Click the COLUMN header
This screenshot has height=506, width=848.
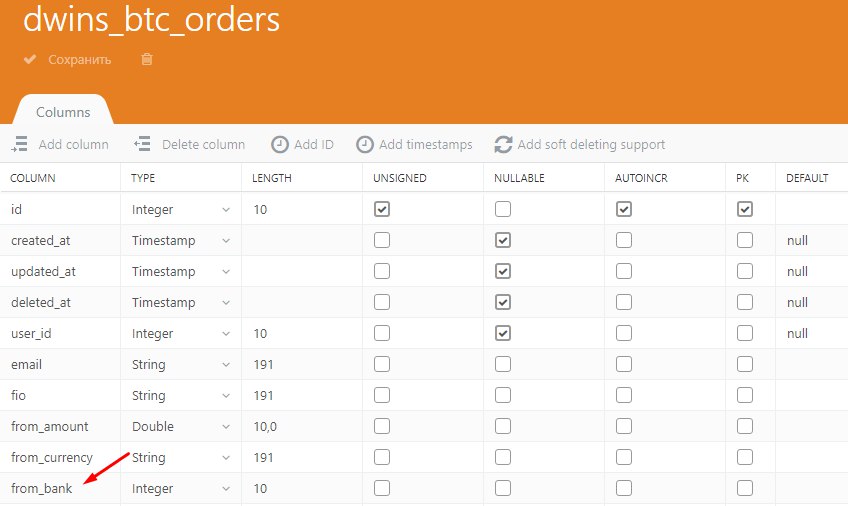(32, 178)
